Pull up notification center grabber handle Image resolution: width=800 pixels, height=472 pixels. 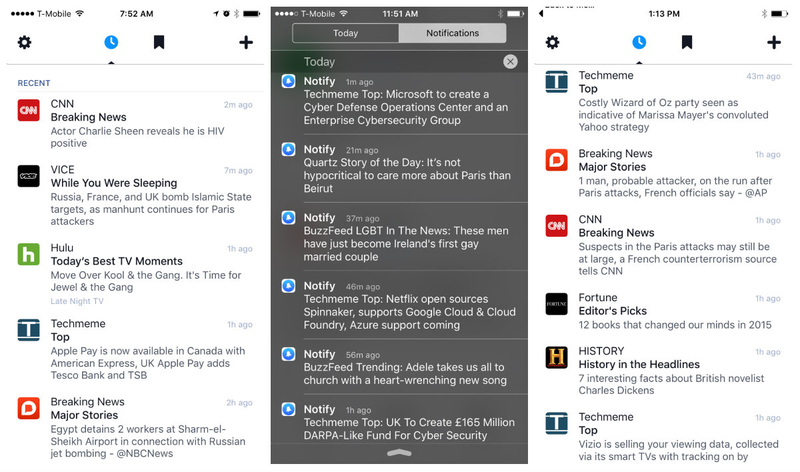coord(399,453)
